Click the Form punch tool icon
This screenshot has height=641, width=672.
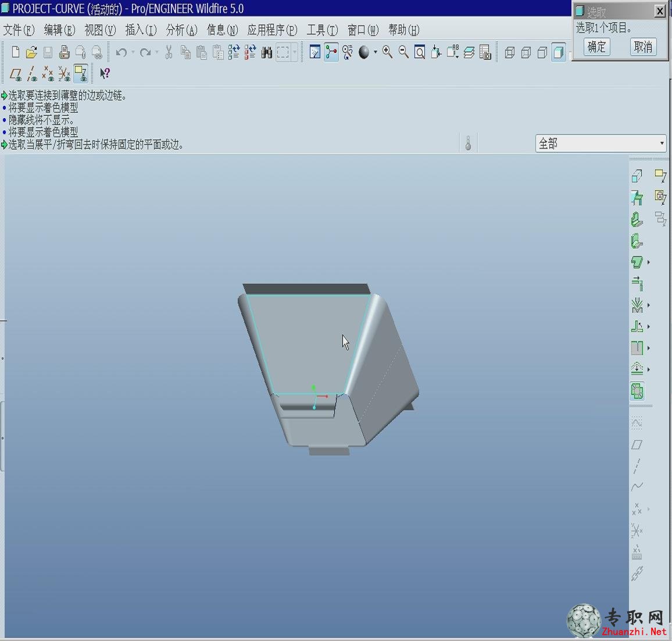[x=637, y=369]
